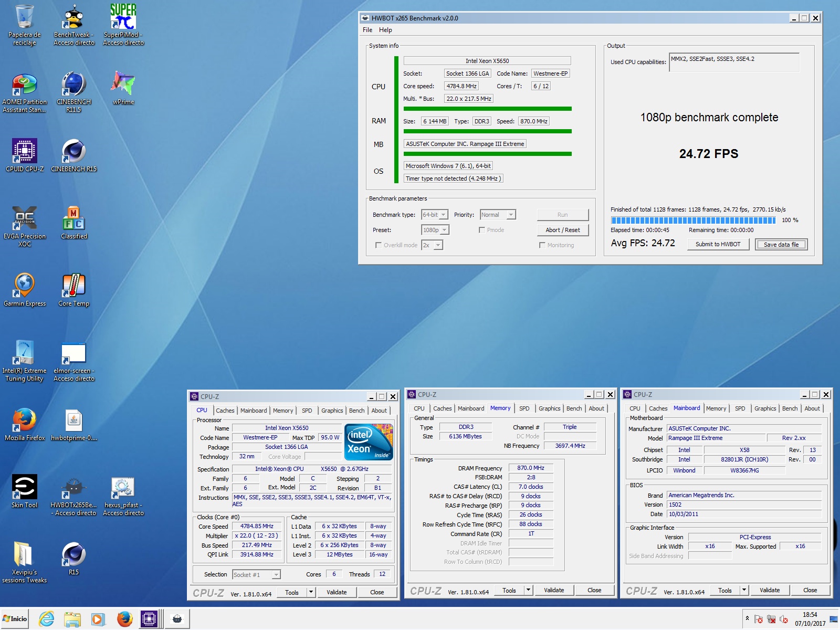The height and width of the screenshot is (630, 840).
Task: Open Socket #1 selection dropdown in CPU-Z
Action: 256,575
